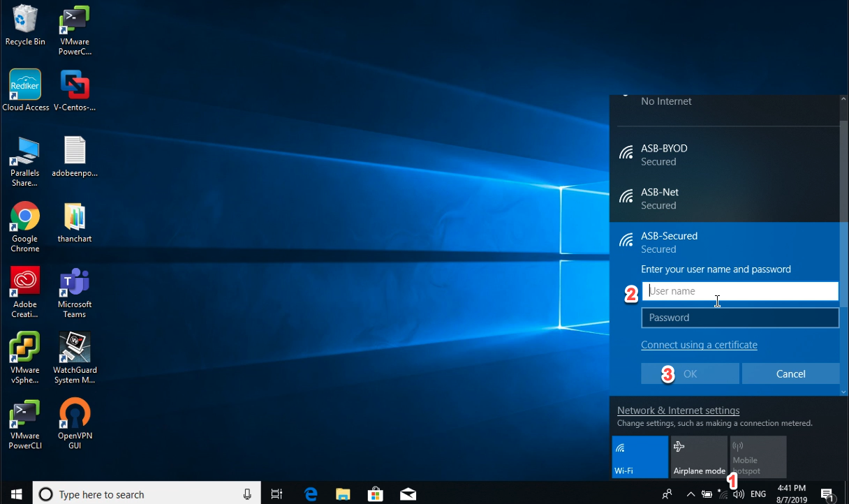This screenshot has width=849, height=504.
Task: Cancel the ASB-Secured login
Action: tap(790, 373)
